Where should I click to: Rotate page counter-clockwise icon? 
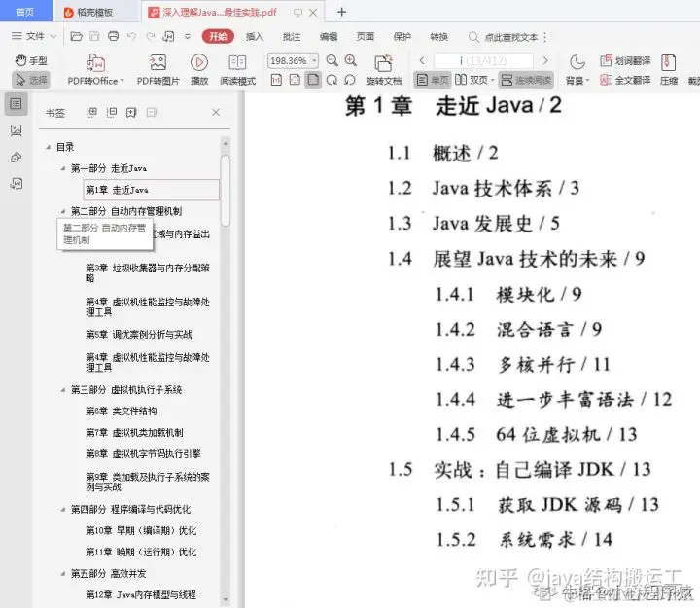[350, 80]
